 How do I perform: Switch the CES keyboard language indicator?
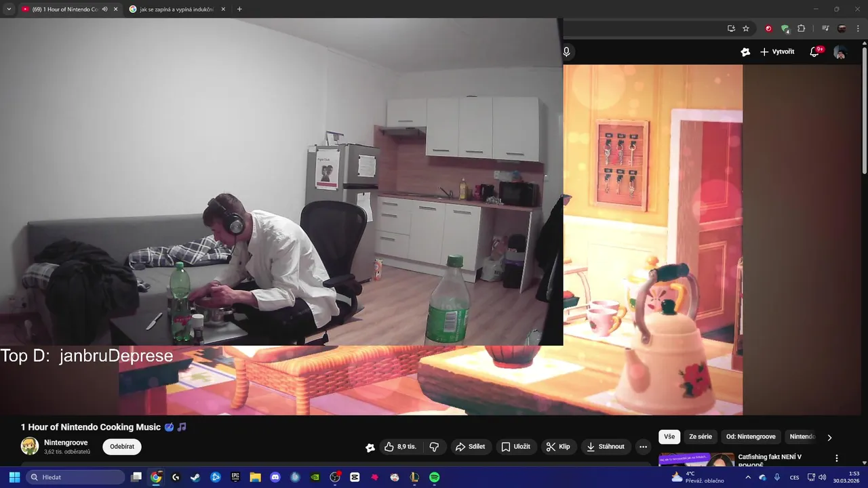[795, 477]
